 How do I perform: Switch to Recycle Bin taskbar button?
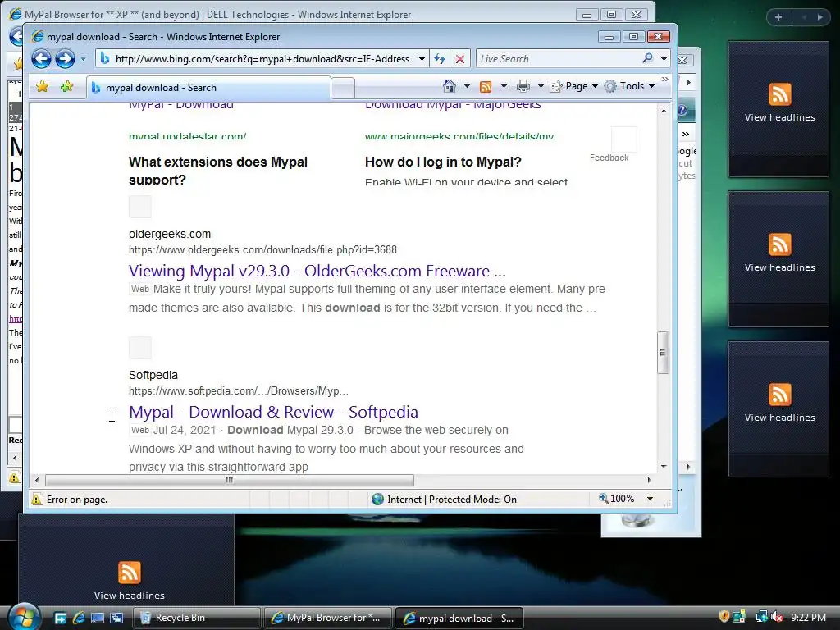(196, 618)
